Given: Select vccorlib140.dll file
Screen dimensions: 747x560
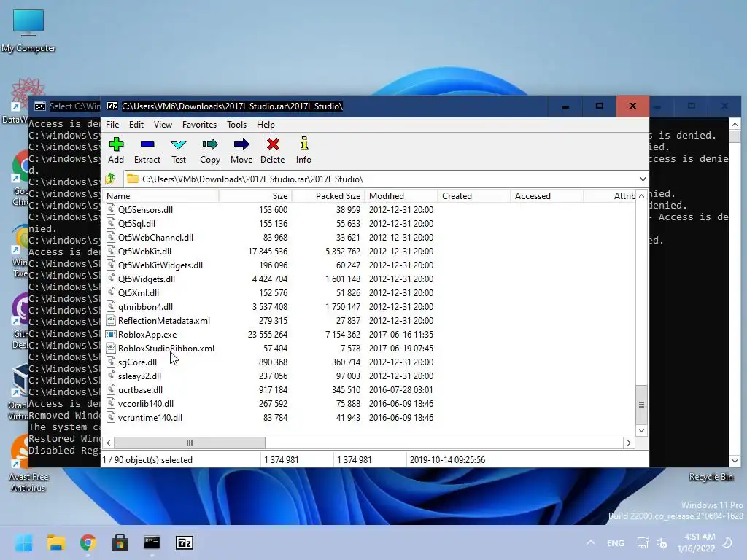Looking at the screenshot, I should [x=146, y=403].
